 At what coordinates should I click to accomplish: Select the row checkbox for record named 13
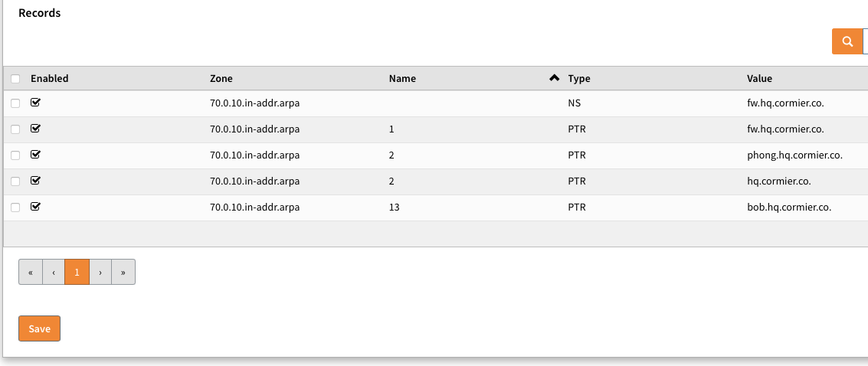tap(15, 208)
